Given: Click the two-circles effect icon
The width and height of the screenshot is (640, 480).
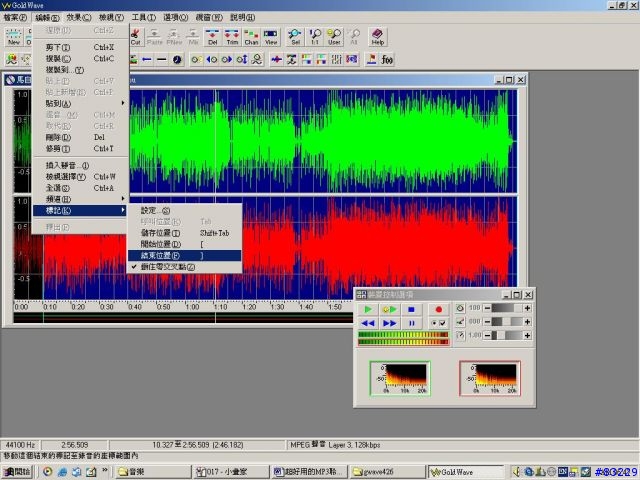Looking at the screenshot, I should click(197, 60).
